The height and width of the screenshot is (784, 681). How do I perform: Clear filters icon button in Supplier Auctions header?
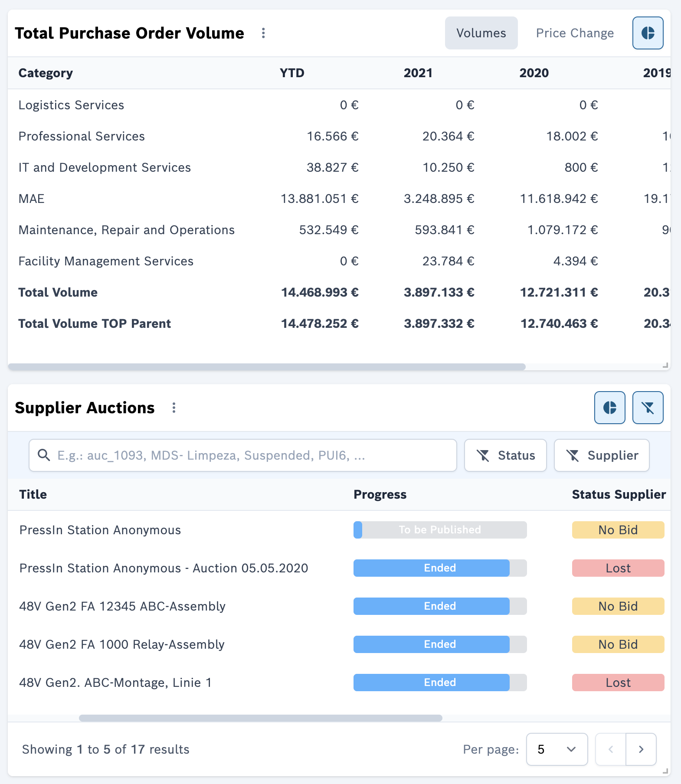pos(648,408)
